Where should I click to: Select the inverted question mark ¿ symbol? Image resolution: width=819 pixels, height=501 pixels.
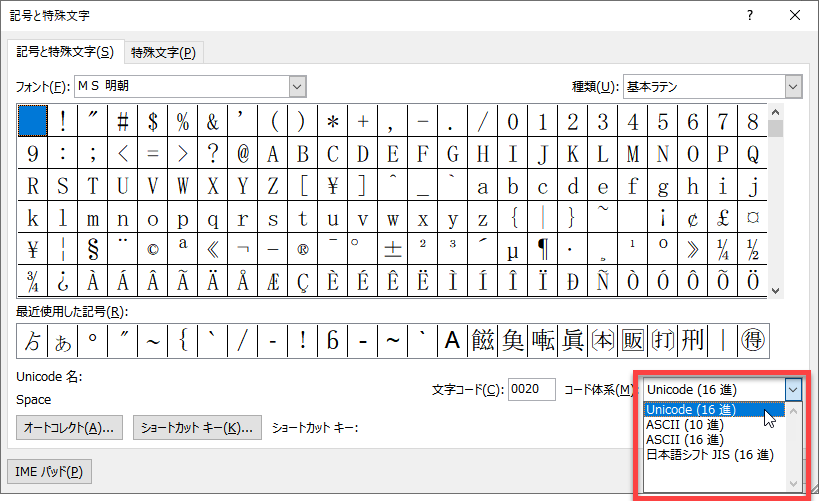(x=63, y=281)
